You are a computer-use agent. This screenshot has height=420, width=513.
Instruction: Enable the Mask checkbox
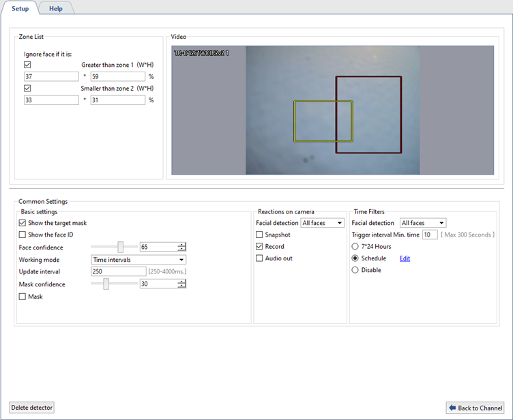23,297
